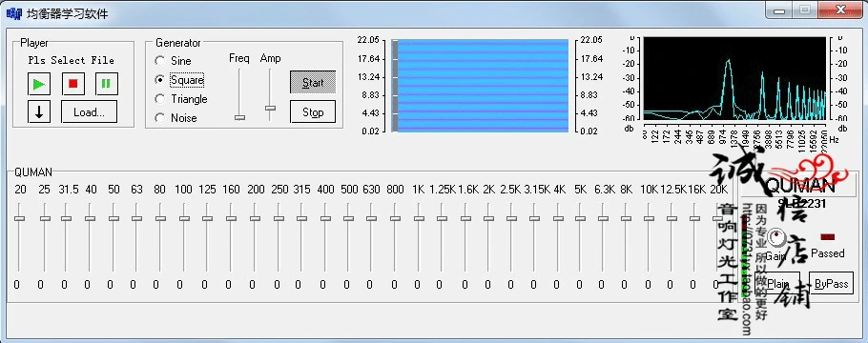The height and width of the screenshot is (343, 868).
Task: Click the Plain button
Action: click(777, 283)
